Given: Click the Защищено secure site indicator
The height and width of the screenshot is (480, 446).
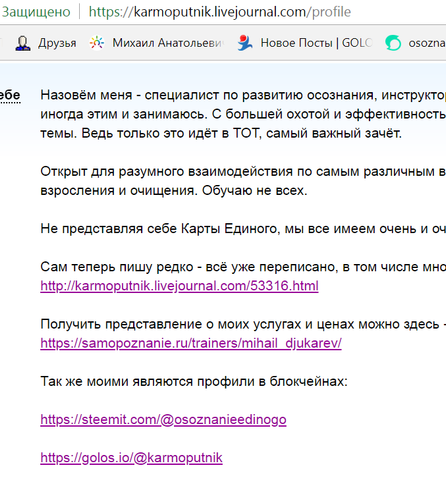Looking at the screenshot, I should [36, 12].
